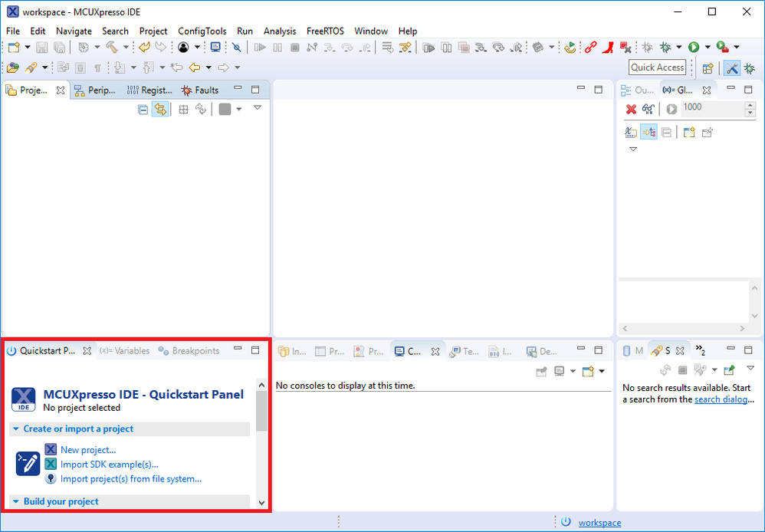The height and width of the screenshot is (532, 765).
Task: Click the Run green play icon
Action: [x=695, y=47]
